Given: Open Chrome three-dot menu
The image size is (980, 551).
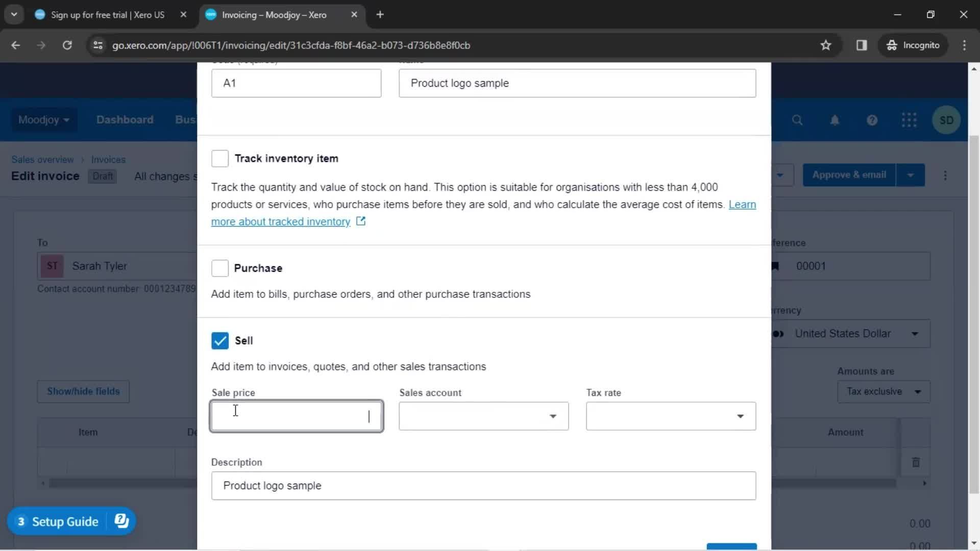Looking at the screenshot, I should click(964, 45).
